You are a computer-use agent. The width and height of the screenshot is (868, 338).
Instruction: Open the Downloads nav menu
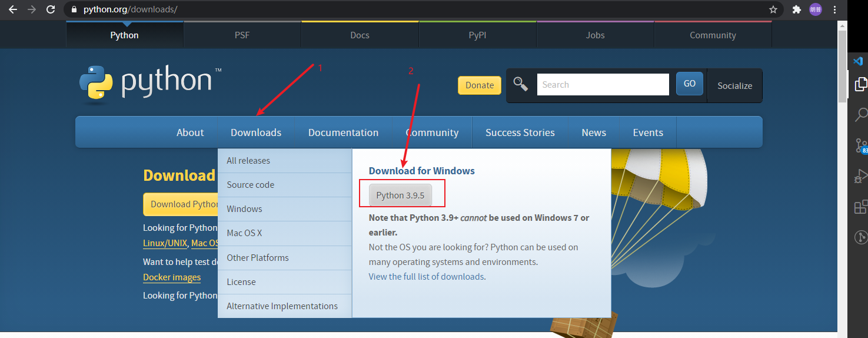coord(256,132)
